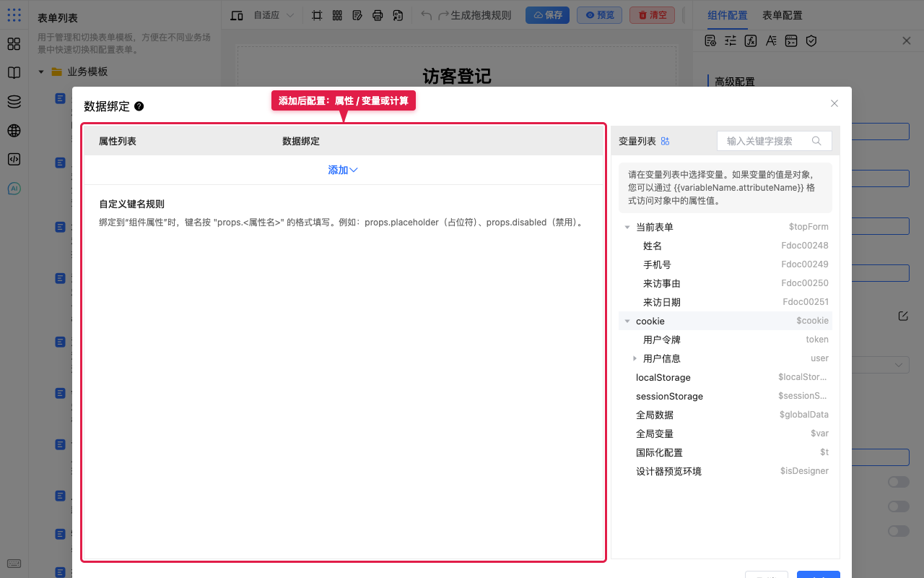Screen dimensions: 924x578
Task: Open the globe icon in the sidebar
Action: point(14,131)
